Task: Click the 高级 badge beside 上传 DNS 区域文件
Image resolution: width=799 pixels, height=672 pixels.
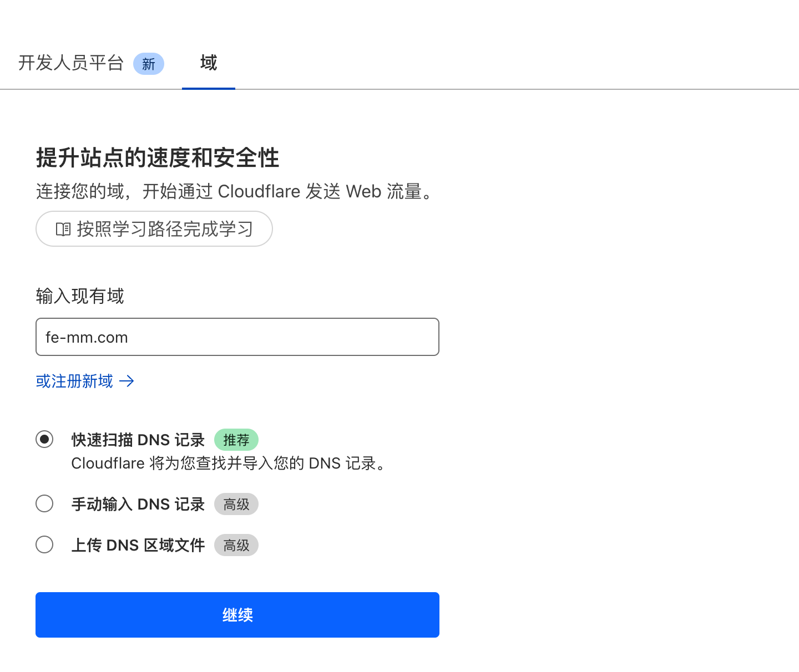Action: point(236,545)
